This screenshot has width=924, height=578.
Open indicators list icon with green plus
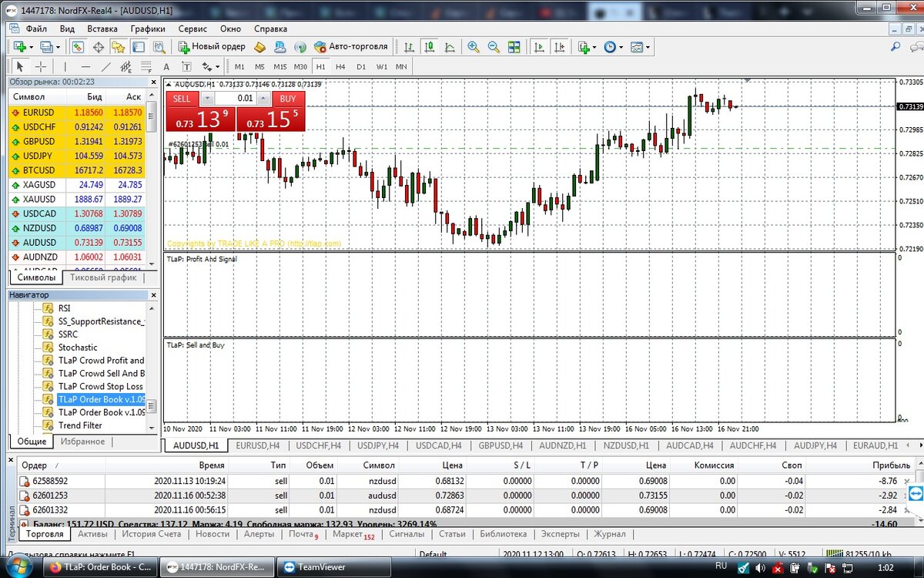coord(584,47)
